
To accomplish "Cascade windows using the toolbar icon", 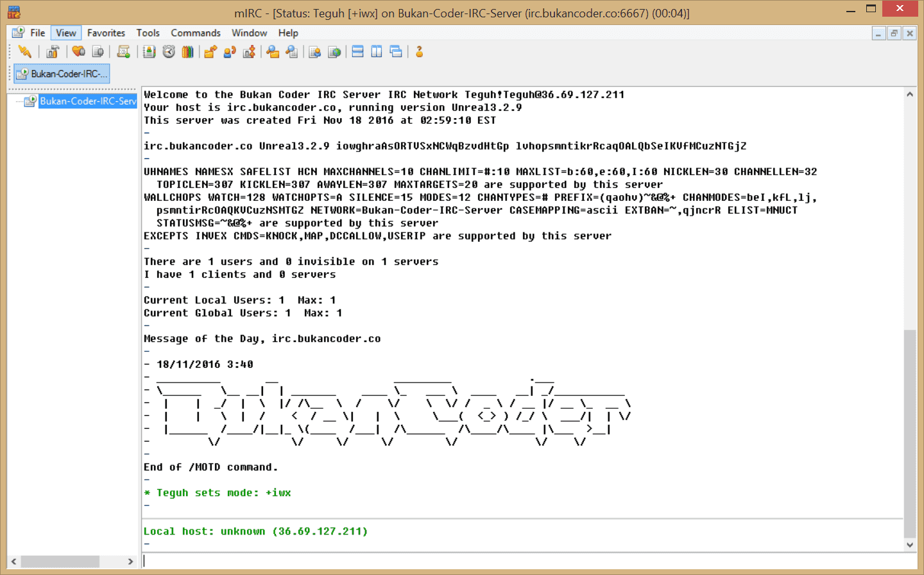I will pyautogui.click(x=396, y=52).
